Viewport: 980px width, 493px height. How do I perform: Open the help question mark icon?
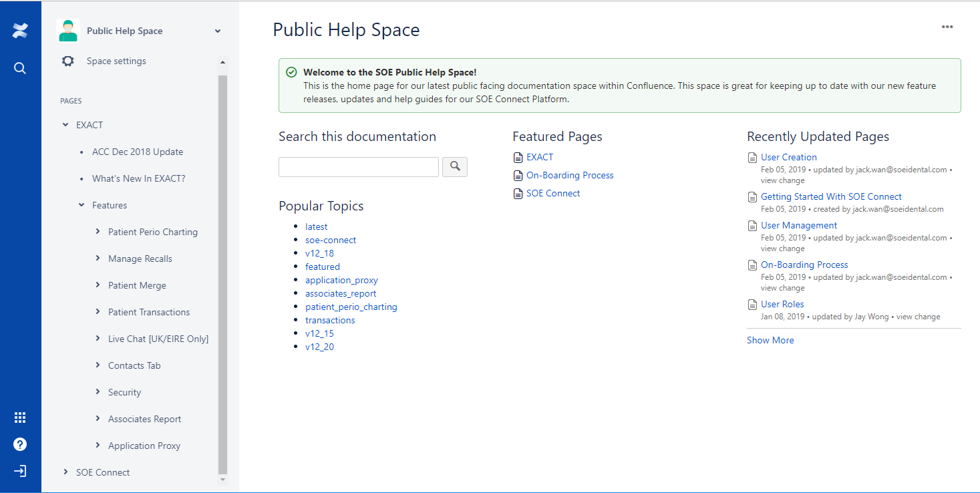click(20, 444)
